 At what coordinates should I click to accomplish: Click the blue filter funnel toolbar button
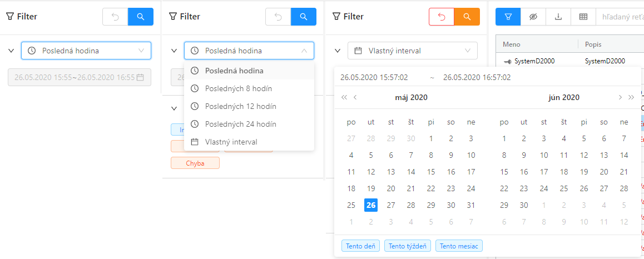508,17
